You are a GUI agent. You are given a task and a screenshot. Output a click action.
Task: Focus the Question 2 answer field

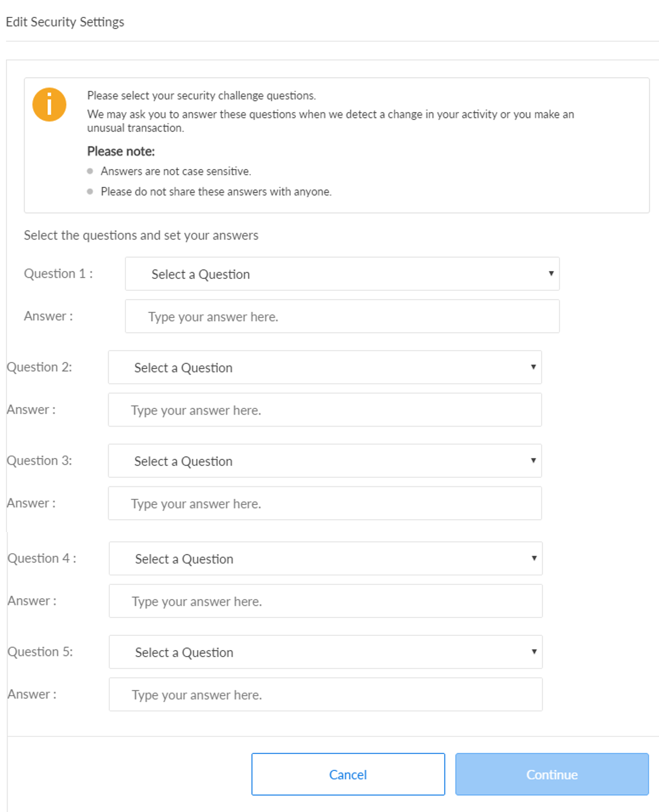[x=324, y=410]
